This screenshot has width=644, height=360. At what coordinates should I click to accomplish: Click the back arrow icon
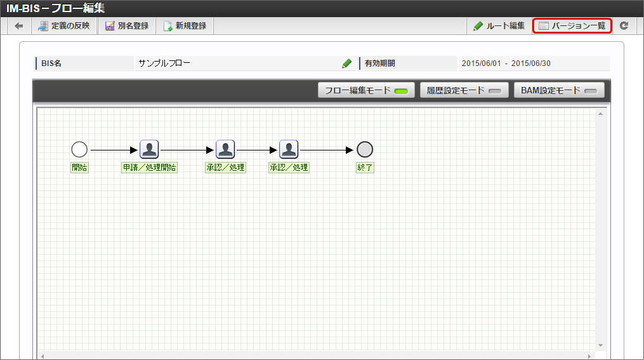click(x=19, y=26)
